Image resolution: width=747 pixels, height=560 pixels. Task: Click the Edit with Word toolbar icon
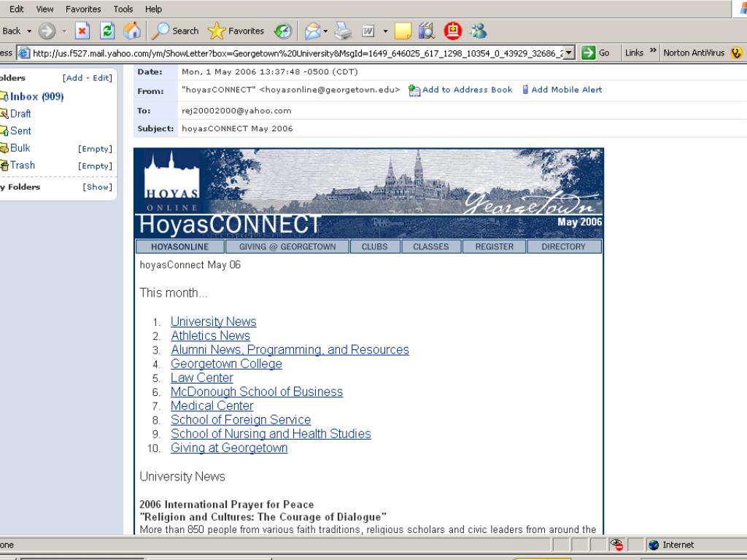pyautogui.click(x=368, y=31)
